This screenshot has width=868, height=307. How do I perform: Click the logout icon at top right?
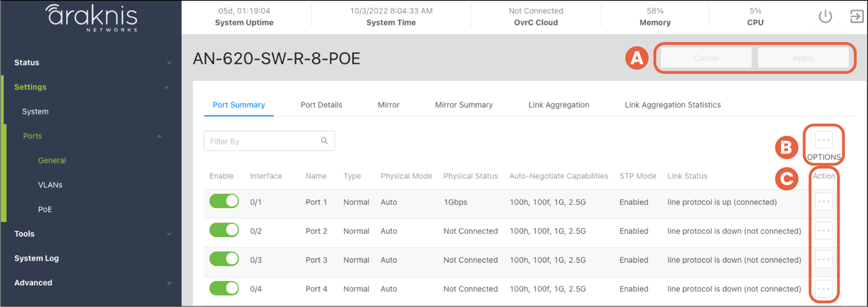point(856,16)
